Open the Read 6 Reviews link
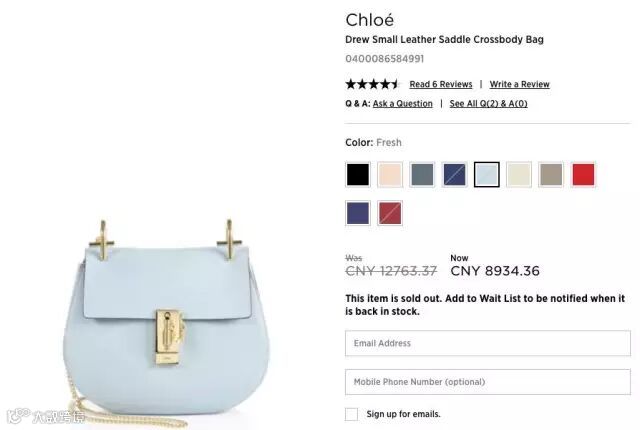The image size is (640, 430). click(441, 84)
